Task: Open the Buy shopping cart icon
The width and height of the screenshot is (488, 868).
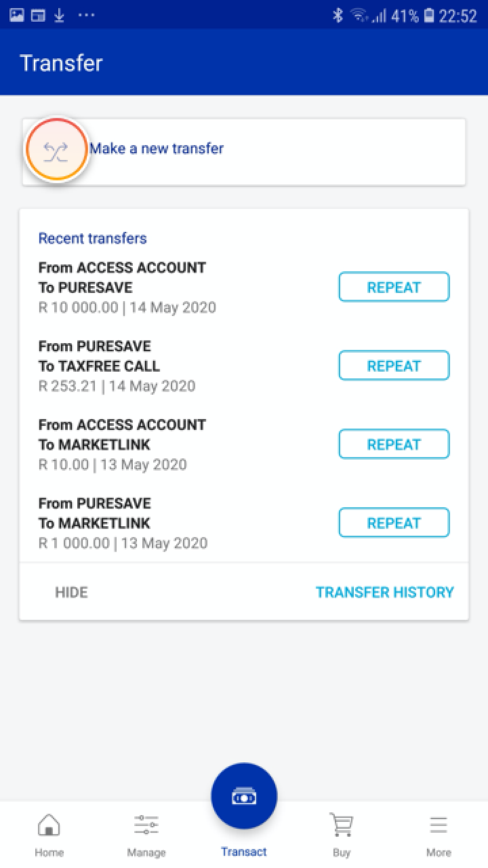Action: coord(342,825)
